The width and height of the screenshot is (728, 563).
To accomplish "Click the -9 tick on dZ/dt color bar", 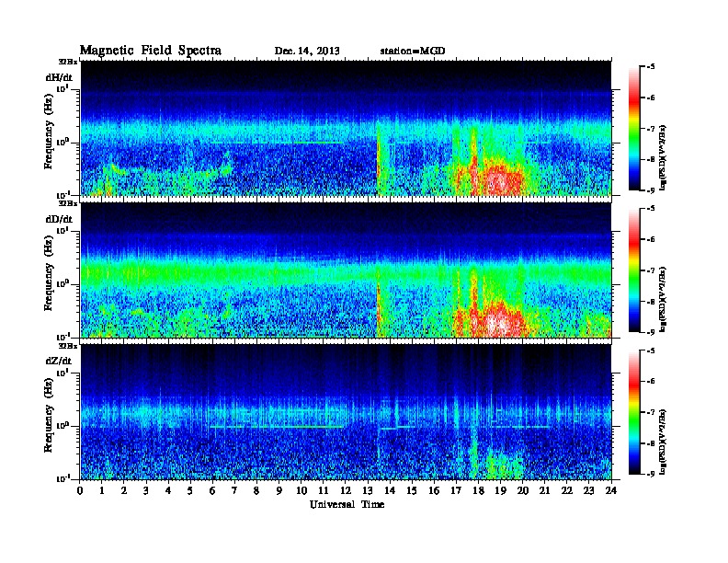I will pos(651,474).
